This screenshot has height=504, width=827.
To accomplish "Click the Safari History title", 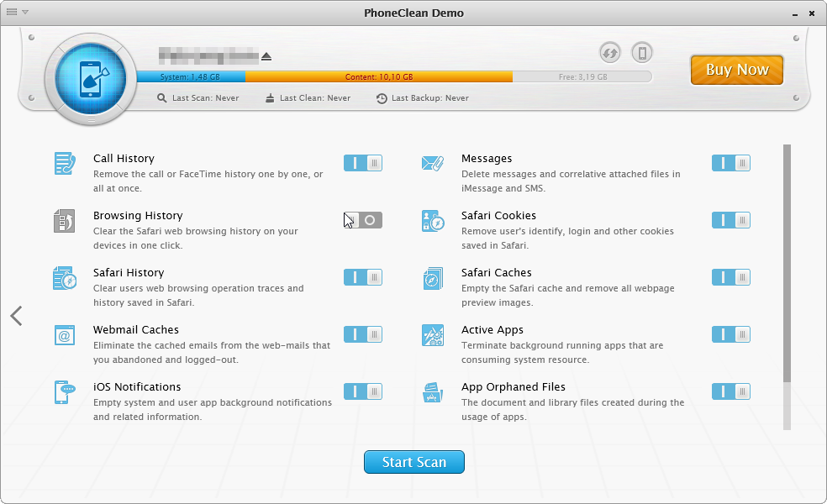I will [x=129, y=272].
